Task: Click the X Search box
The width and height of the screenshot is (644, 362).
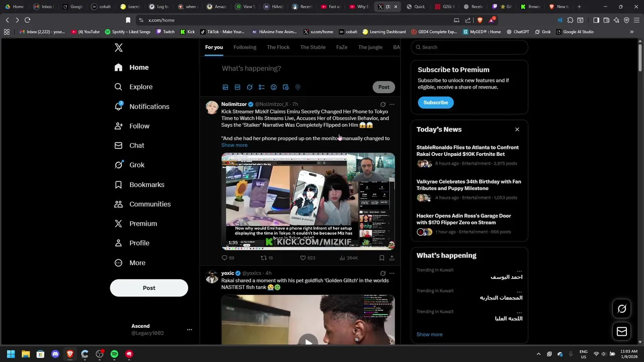Action: (469, 47)
